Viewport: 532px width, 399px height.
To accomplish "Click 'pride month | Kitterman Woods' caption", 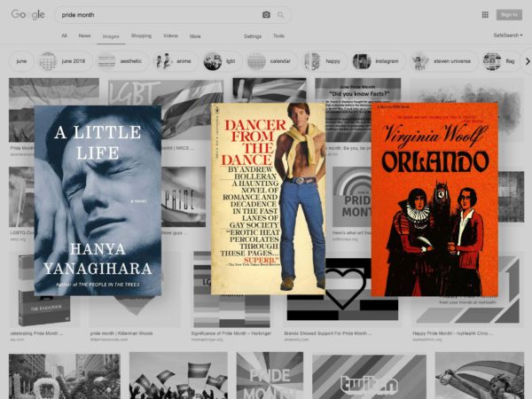I will tap(121, 333).
